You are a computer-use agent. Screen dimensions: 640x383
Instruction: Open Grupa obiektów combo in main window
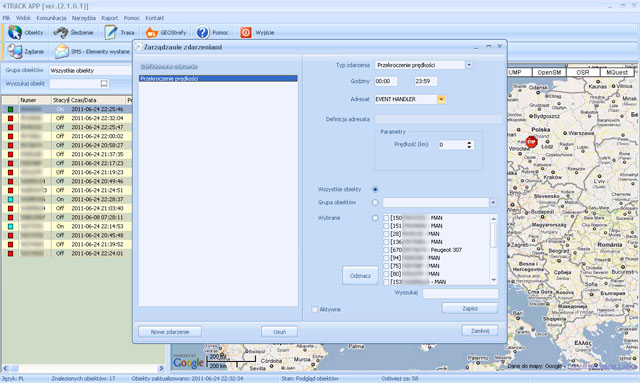[91, 71]
